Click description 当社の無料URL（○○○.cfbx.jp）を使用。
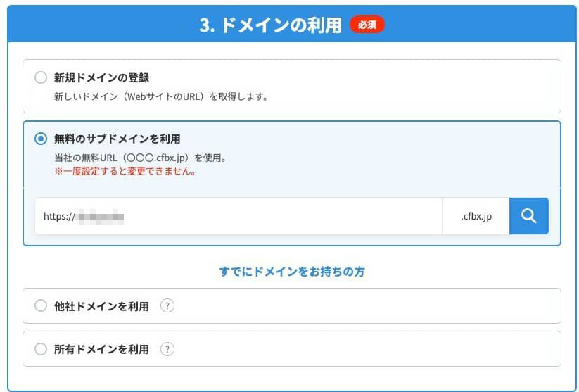The width and height of the screenshot is (579, 392). [141, 158]
